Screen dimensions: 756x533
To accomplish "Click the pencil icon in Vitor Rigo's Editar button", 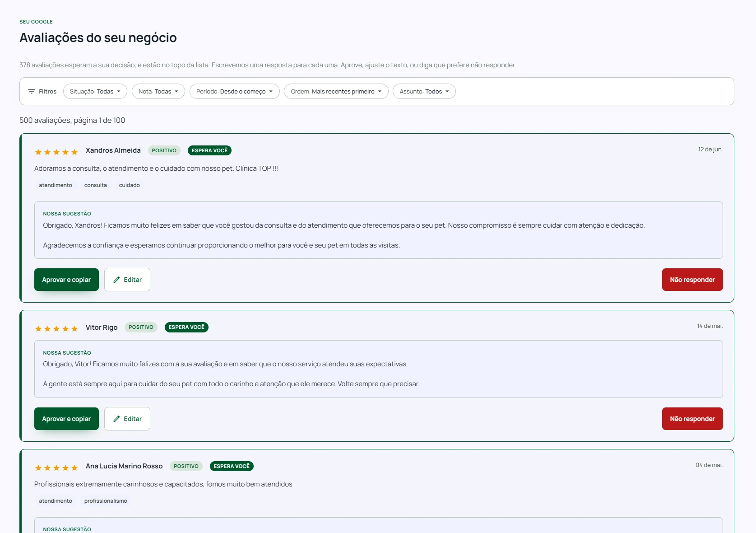I will tap(116, 419).
